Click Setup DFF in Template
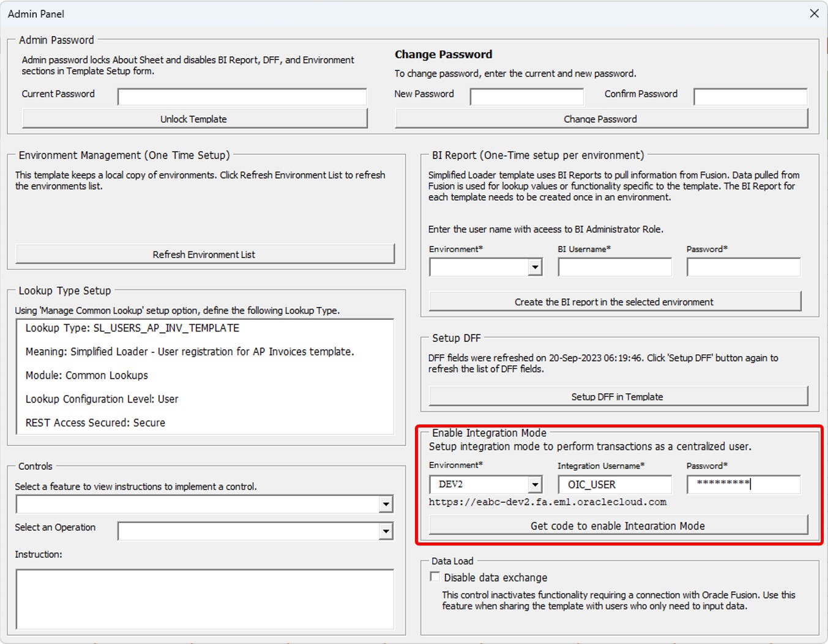This screenshot has width=828, height=644. [x=617, y=396]
